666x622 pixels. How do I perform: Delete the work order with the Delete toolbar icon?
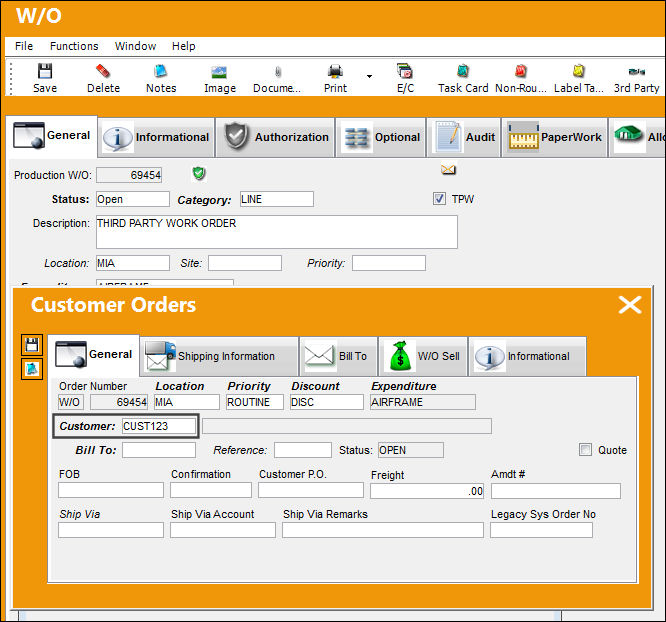[103, 78]
